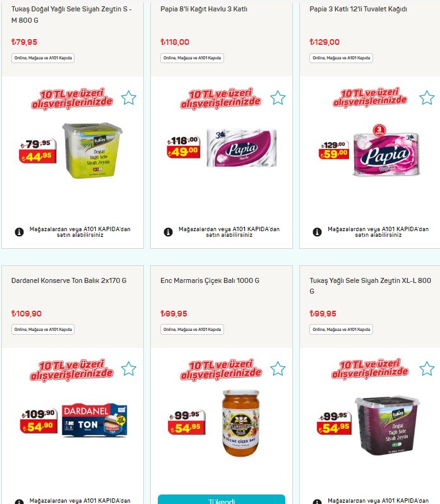Star the Tukaş XL-L 800 G olive product
This screenshot has height=504, width=440.
click(x=427, y=369)
